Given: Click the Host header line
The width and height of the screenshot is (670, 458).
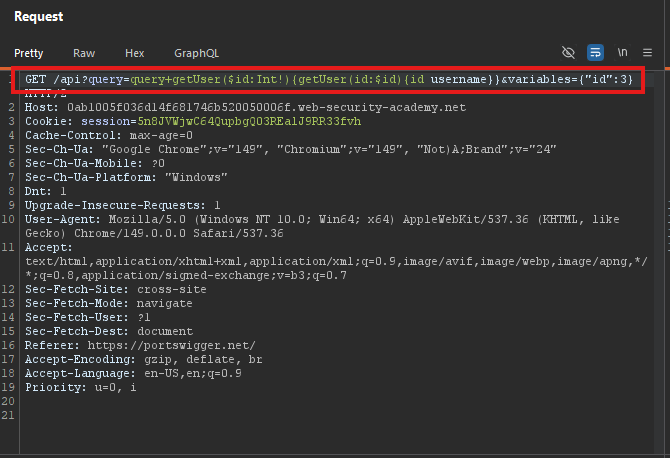Looking at the screenshot, I should coord(245,107).
